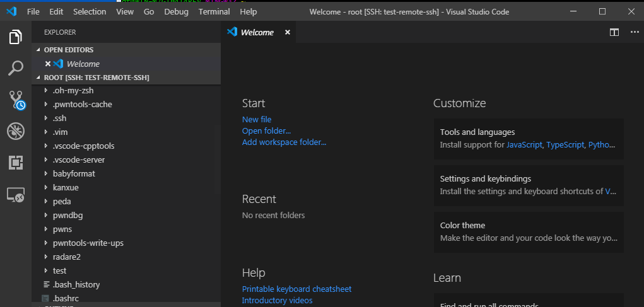Open the View menu

tap(125, 11)
